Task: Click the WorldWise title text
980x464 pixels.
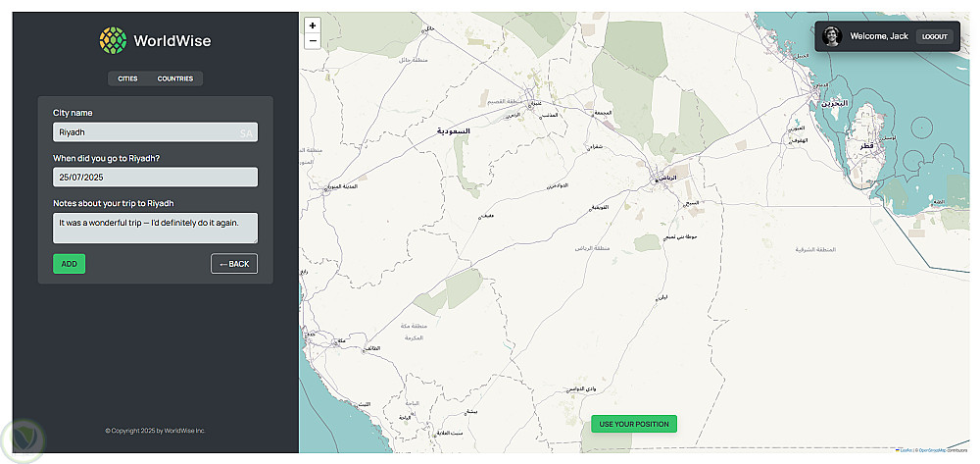Action: [x=171, y=40]
